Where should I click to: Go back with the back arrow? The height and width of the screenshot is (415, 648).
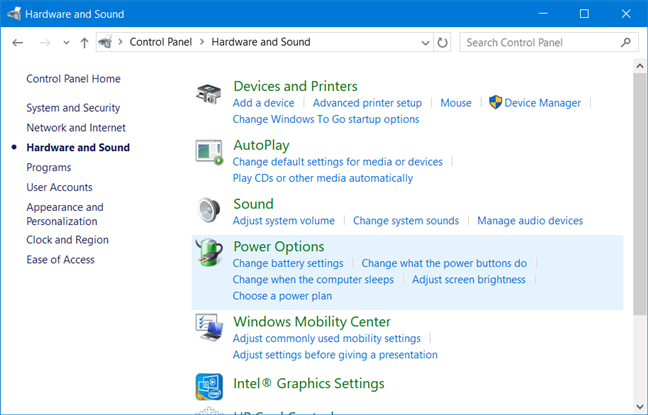point(17,43)
